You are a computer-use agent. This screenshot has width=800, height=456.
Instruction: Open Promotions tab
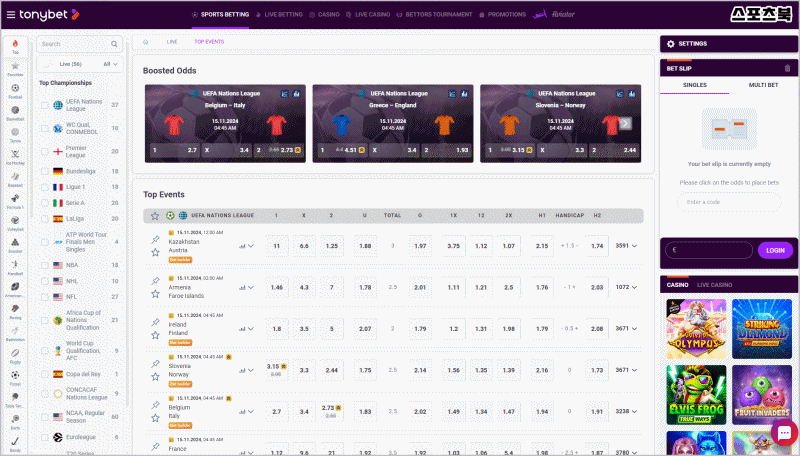[502, 15]
